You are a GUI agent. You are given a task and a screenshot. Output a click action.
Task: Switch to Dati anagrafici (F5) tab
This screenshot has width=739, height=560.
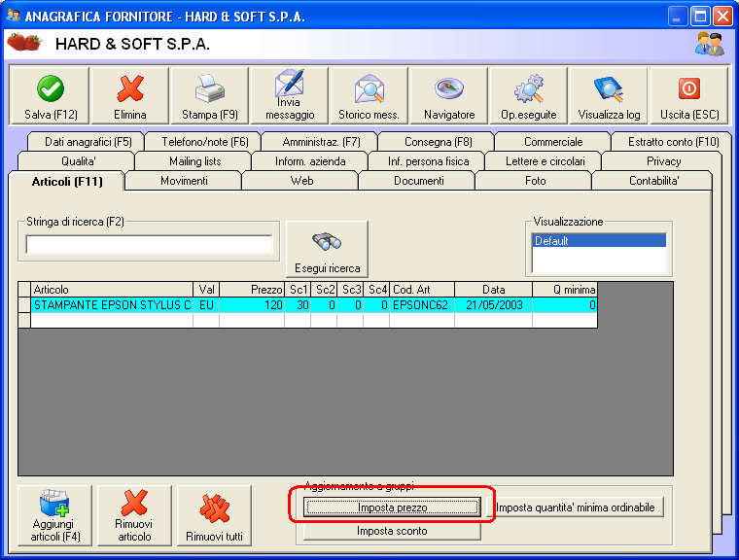88,142
